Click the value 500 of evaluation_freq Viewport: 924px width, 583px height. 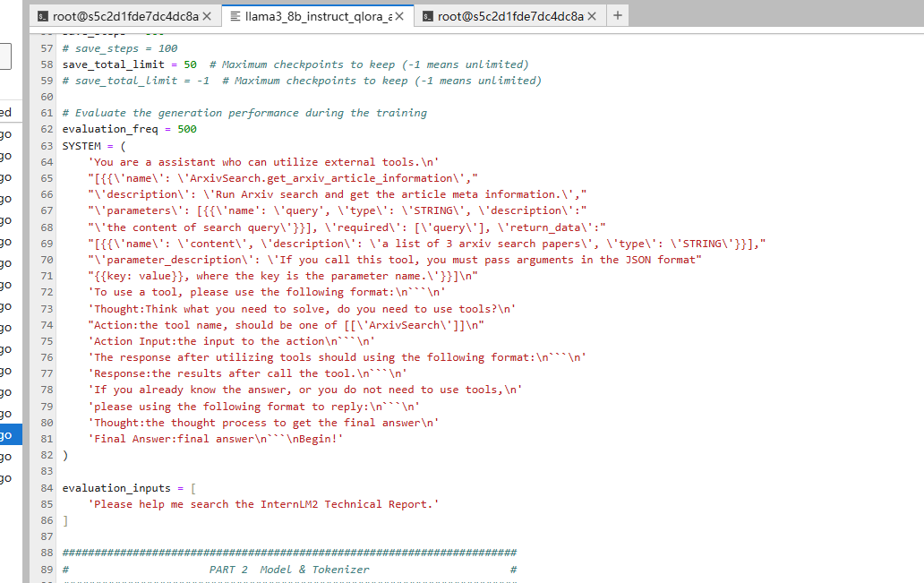[x=187, y=128]
